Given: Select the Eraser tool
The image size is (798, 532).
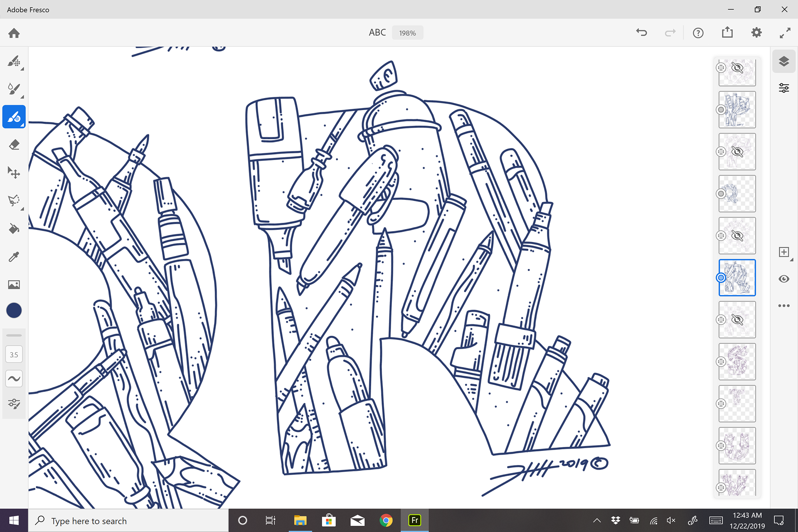Looking at the screenshot, I should click(14, 145).
